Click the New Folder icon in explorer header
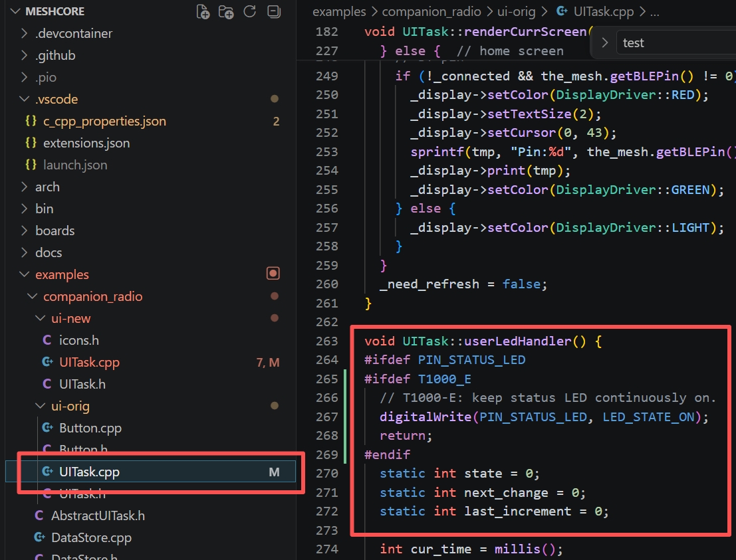This screenshot has height=560, width=736. click(x=227, y=11)
